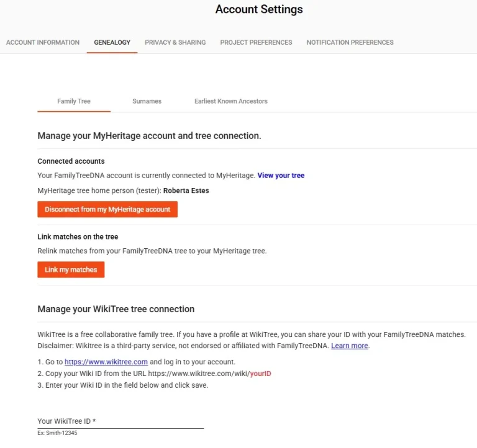This screenshot has width=477, height=448.
Task: Switch to Privacy & Sharing tab
Action: pyautogui.click(x=175, y=42)
